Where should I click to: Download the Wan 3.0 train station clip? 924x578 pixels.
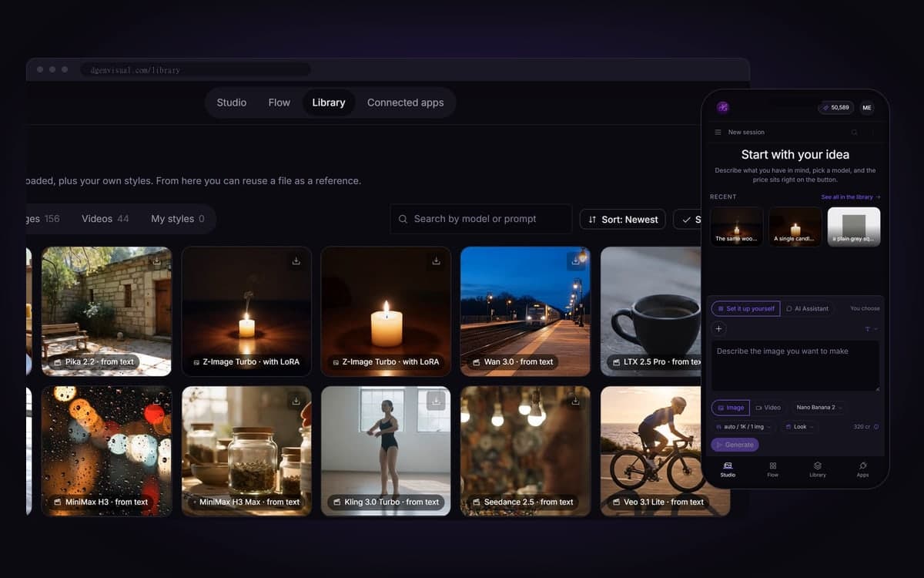click(575, 261)
